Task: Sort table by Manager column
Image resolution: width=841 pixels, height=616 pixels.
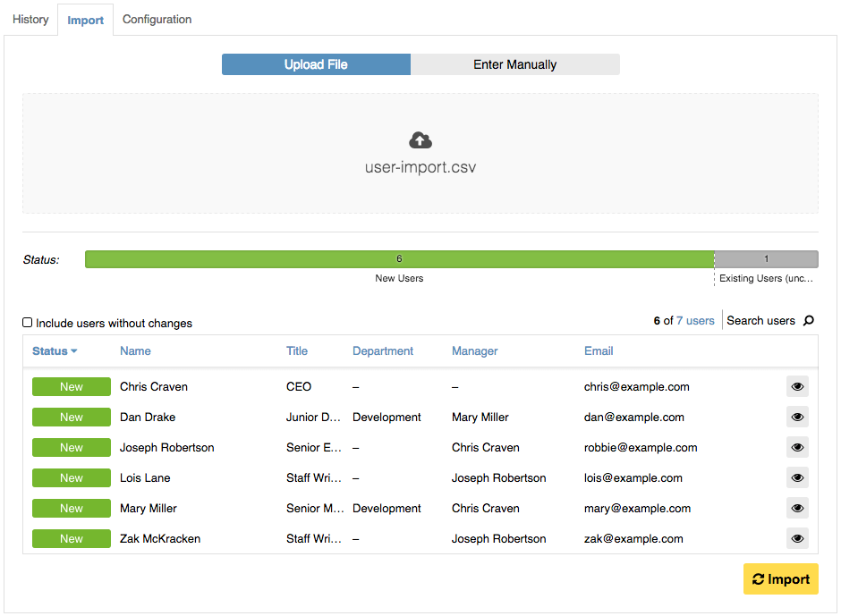Action: tap(475, 351)
